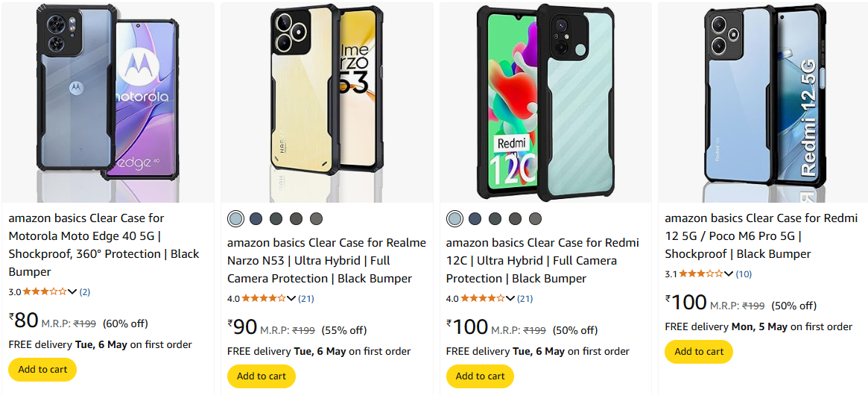Screen dimensions: 868x395
Task: Click the stars for Redmi 12 5G case
Action: [702, 274]
